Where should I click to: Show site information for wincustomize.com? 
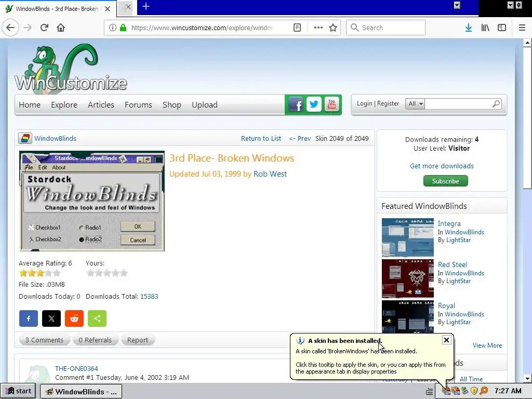pyautogui.click(x=113, y=28)
